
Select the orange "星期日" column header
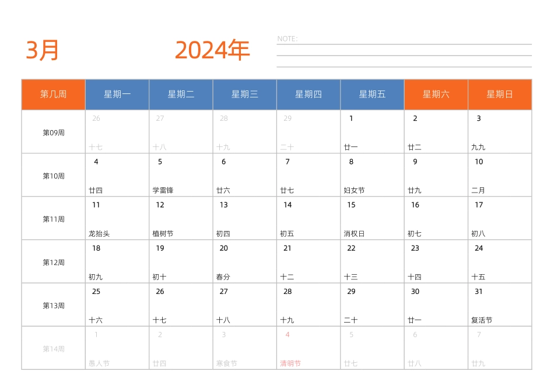pyautogui.click(x=500, y=94)
